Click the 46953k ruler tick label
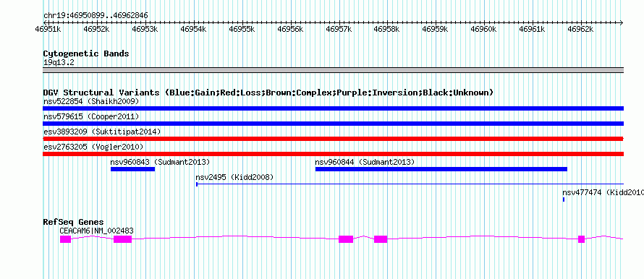The width and height of the screenshot is (644, 279). click(x=145, y=30)
